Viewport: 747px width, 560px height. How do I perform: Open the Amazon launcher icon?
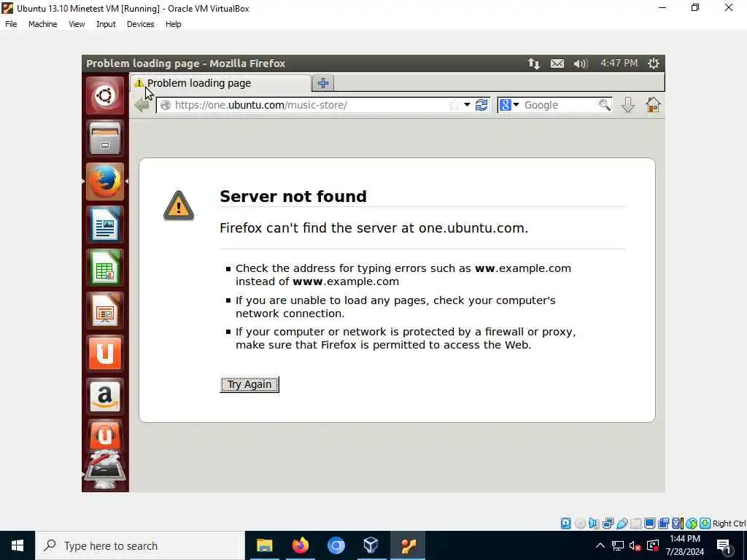(105, 396)
